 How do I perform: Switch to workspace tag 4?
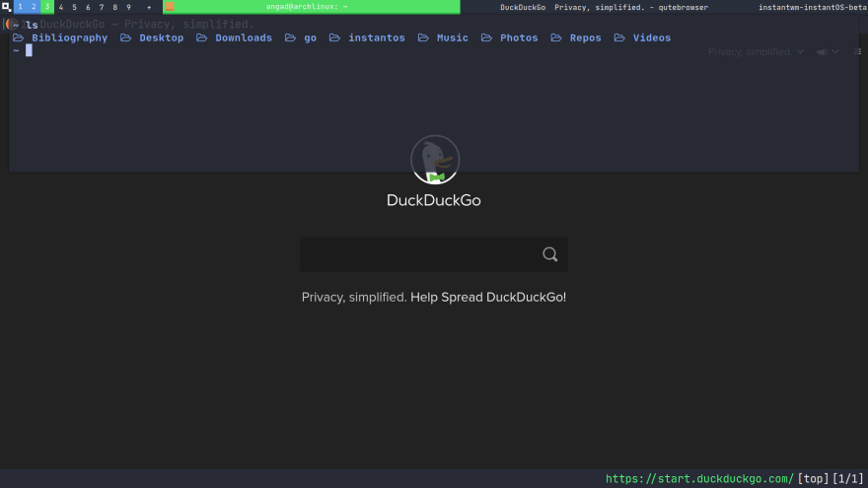(61, 7)
